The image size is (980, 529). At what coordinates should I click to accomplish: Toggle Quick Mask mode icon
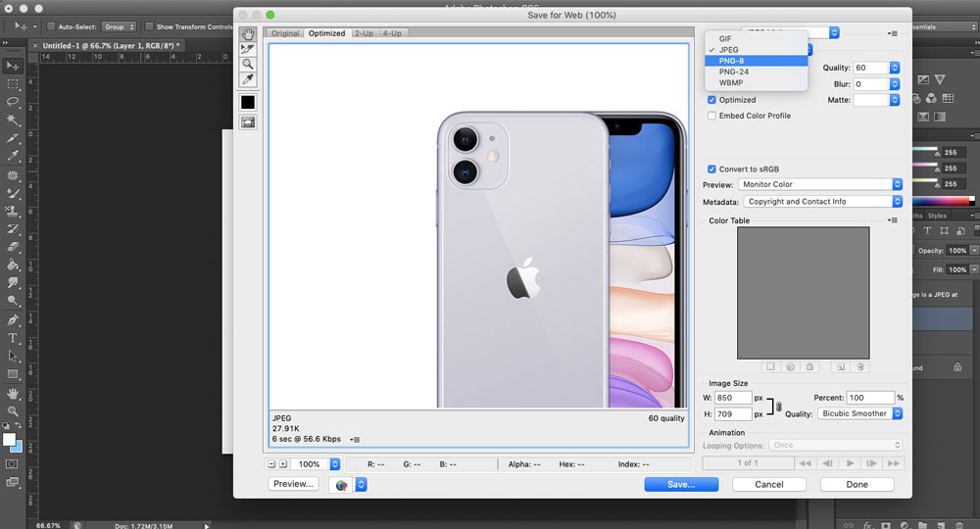click(x=12, y=464)
